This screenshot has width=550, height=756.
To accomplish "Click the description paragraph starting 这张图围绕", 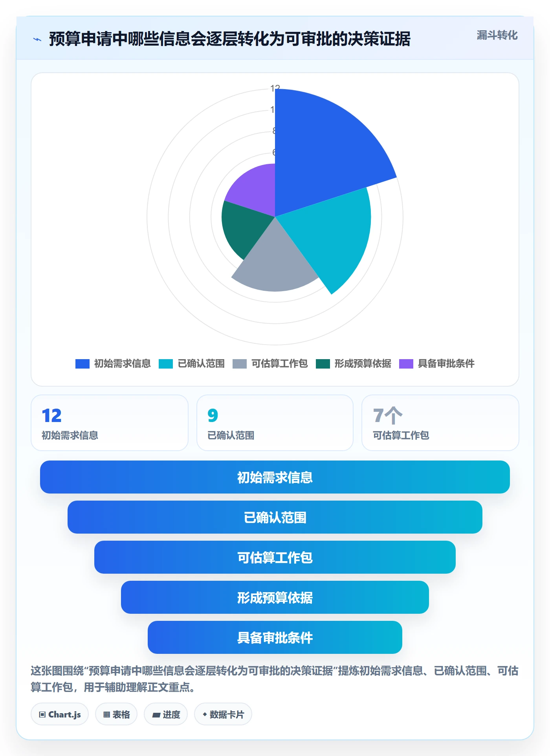I will point(275,679).
